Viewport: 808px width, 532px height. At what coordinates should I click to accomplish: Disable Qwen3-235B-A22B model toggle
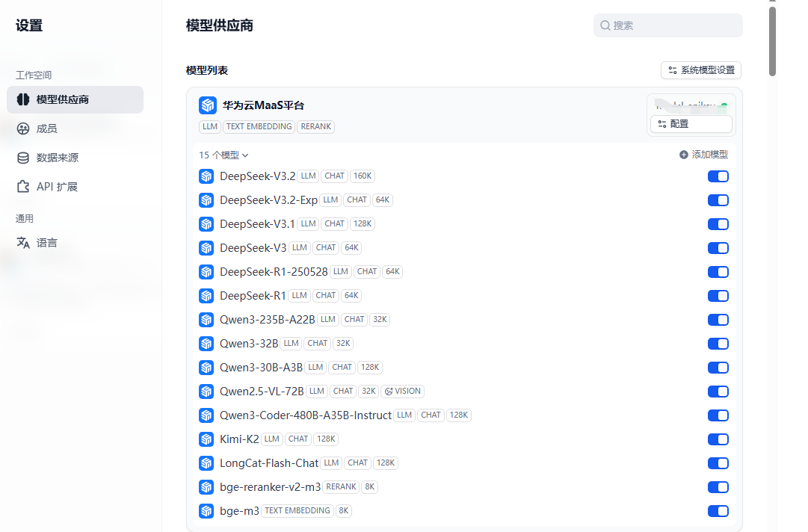pos(718,320)
